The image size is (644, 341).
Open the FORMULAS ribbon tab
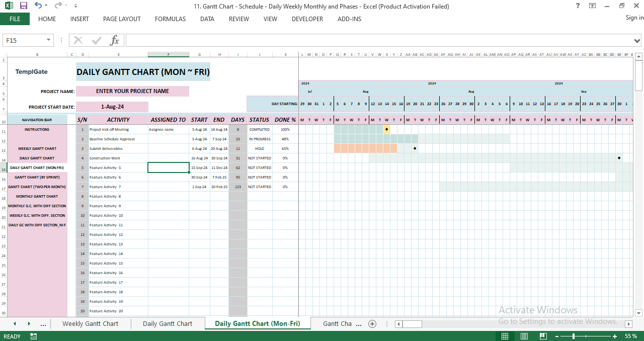[170, 19]
